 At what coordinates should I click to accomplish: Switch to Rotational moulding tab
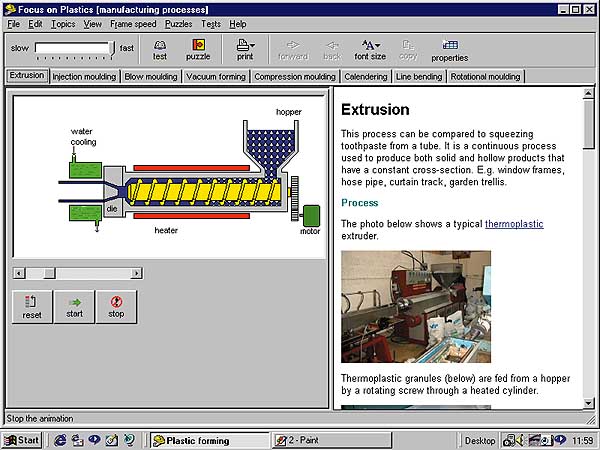(x=485, y=77)
